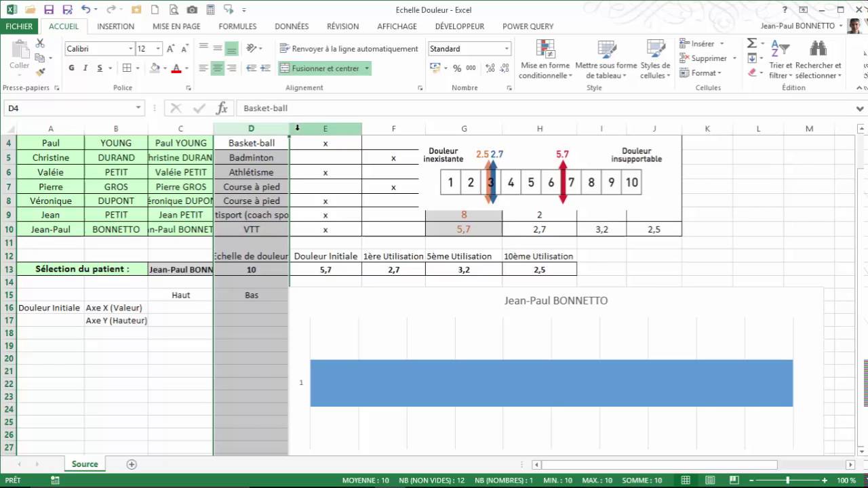Click the Clear eraser icon

tap(752, 73)
